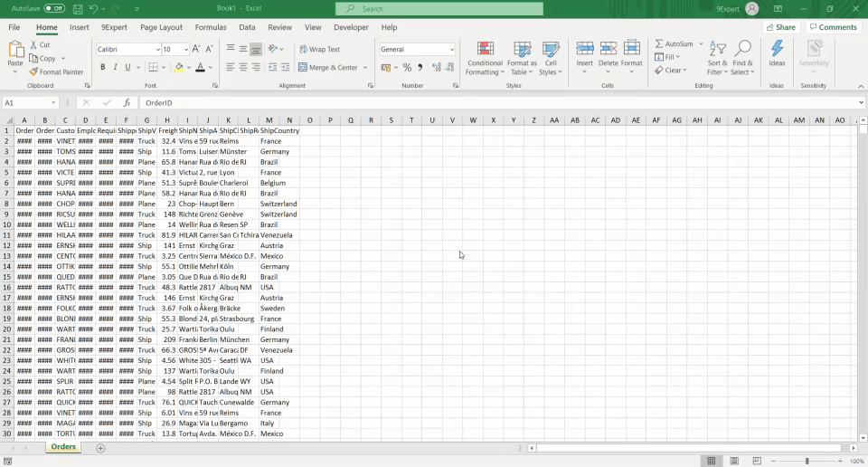The image size is (868, 467).
Task: Click the Save icon in title bar
Action: 78,8
